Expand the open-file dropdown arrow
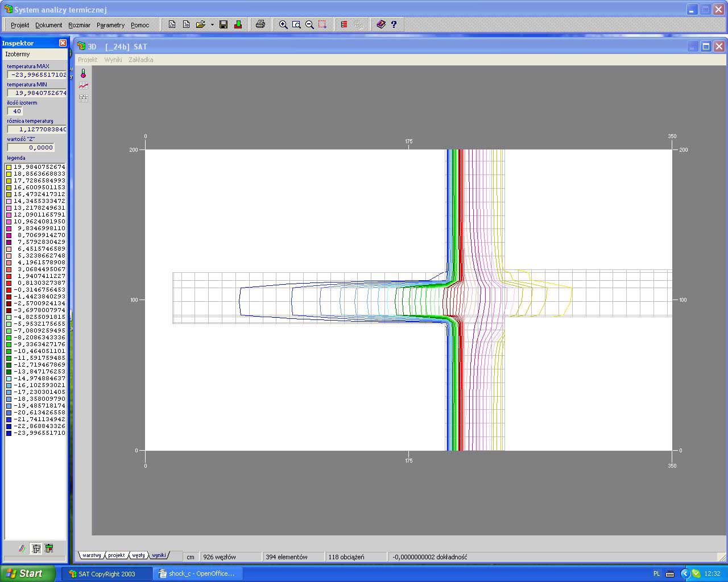This screenshot has height=582, width=728. [212, 24]
